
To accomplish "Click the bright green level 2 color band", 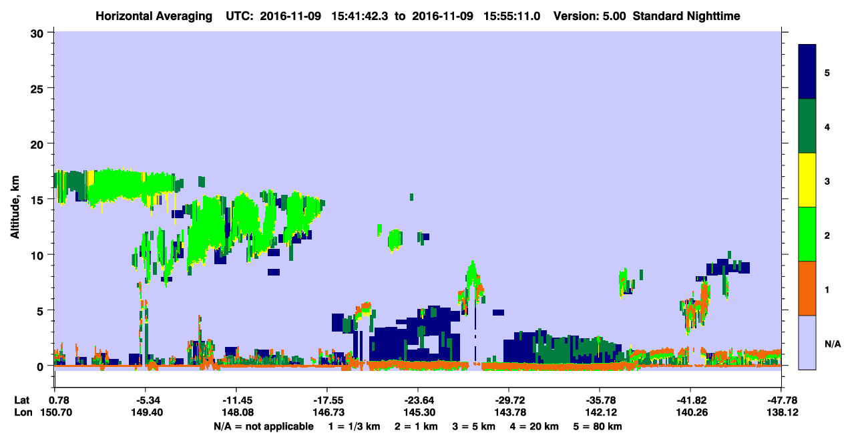I will tap(807, 234).
